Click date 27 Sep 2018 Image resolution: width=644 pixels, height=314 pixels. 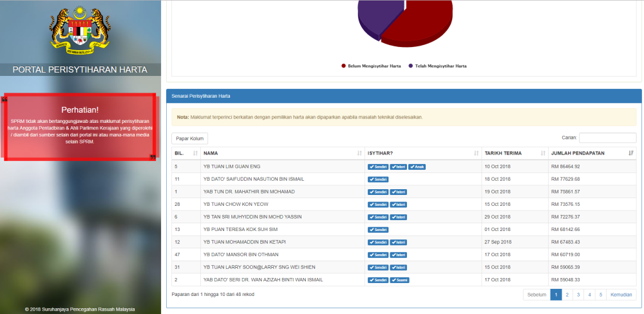498,242
